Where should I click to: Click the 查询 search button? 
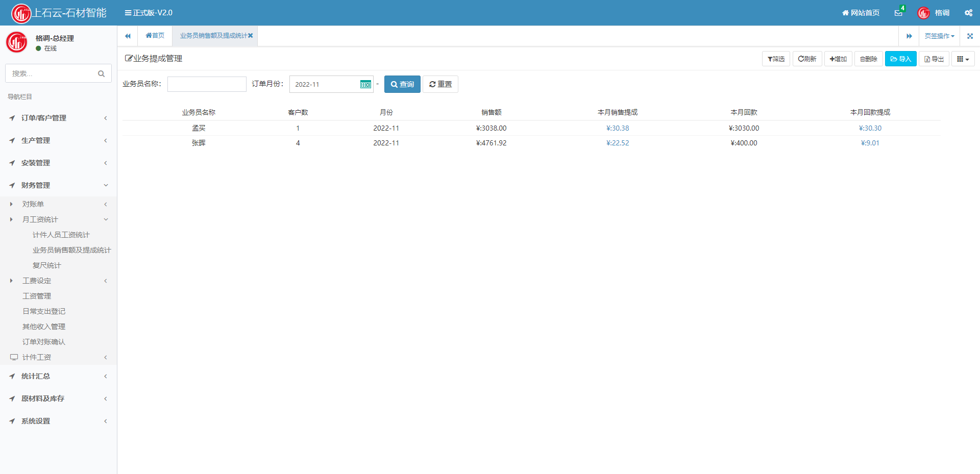point(402,84)
